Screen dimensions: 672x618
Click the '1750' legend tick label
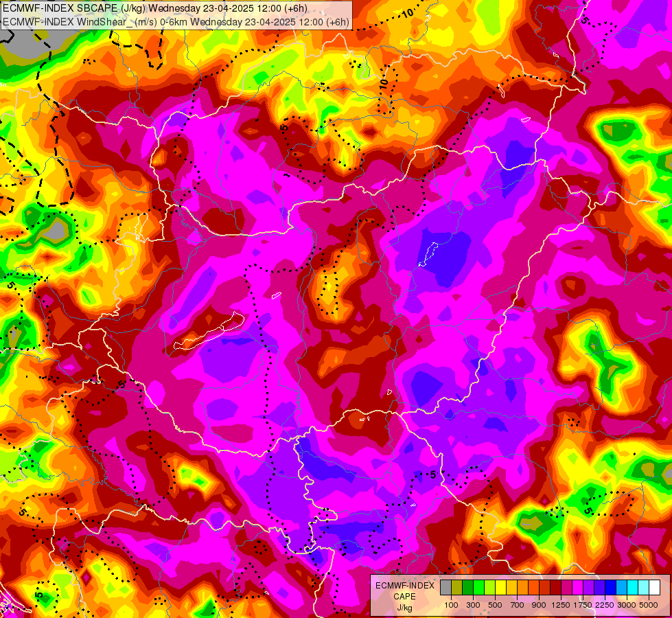(583, 605)
